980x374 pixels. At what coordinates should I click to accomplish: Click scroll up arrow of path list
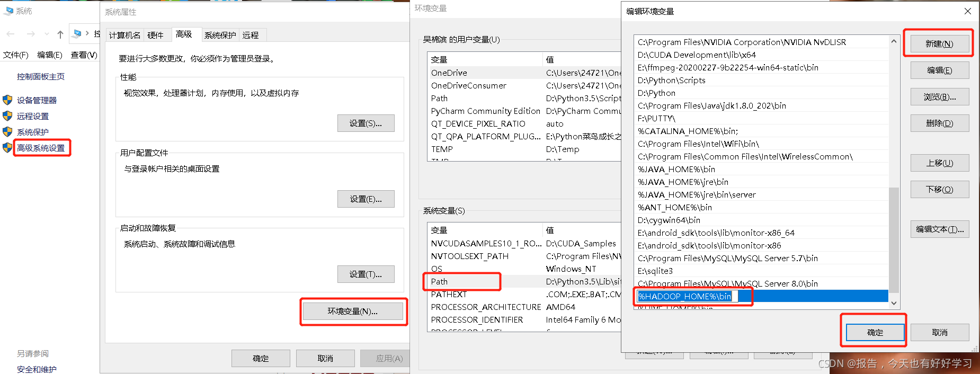point(894,41)
